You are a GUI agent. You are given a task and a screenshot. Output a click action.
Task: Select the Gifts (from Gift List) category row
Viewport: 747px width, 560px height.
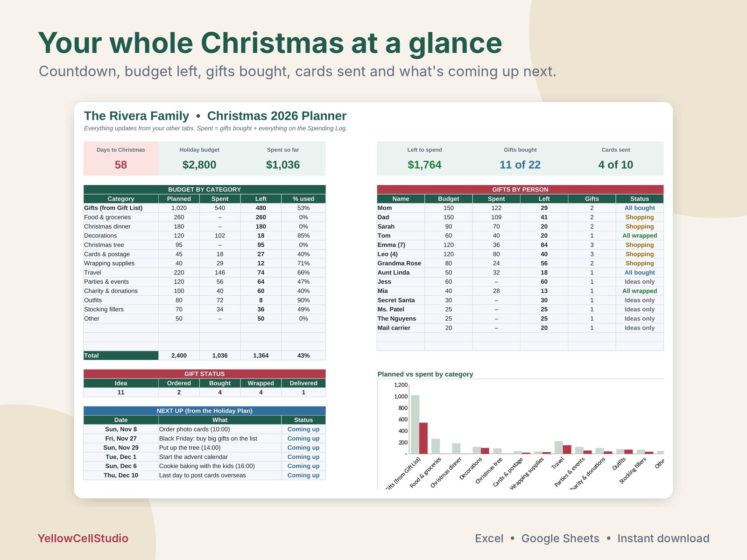(x=204, y=208)
